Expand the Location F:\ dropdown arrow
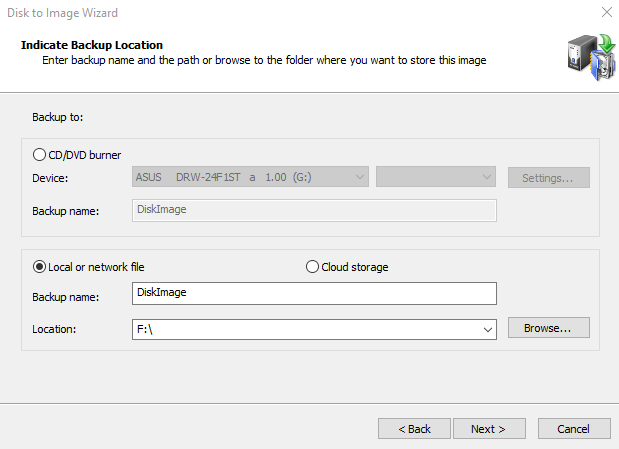 [x=488, y=329]
